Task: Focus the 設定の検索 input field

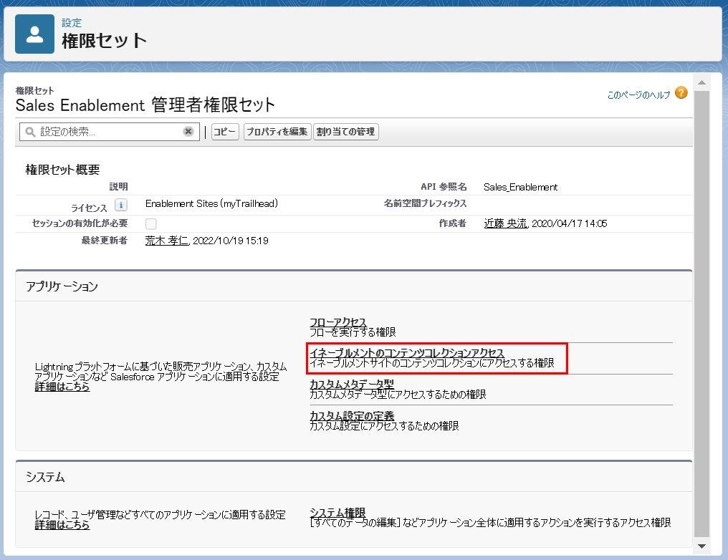Action: coord(110,132)
